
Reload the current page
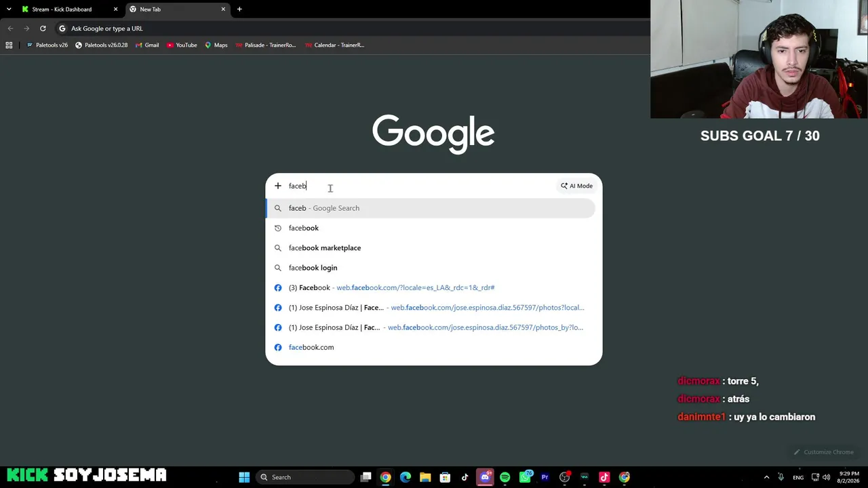[43, 28]
